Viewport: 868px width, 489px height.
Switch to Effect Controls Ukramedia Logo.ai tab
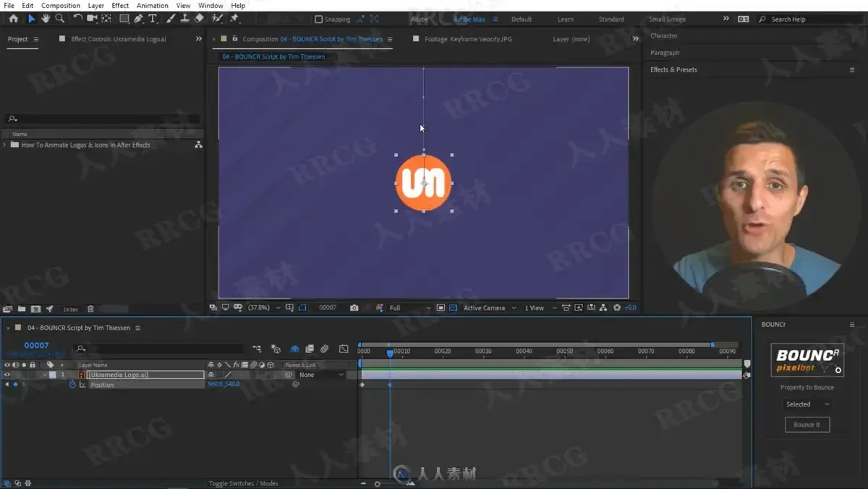pos(119,39)
